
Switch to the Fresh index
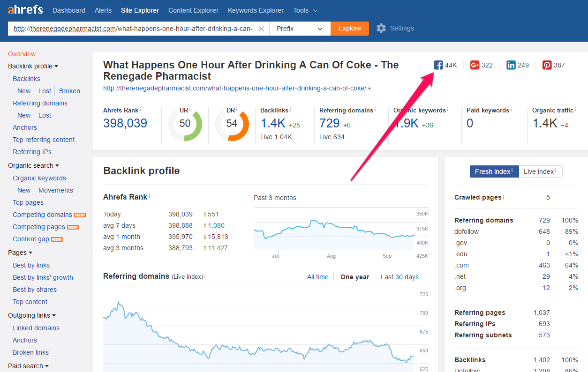[x=494, y=171]
